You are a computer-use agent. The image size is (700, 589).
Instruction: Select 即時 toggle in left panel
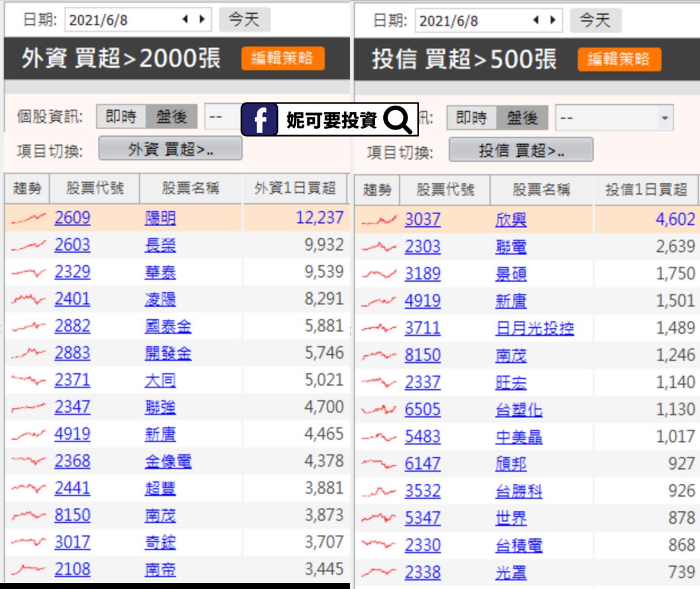coord(121,117)
